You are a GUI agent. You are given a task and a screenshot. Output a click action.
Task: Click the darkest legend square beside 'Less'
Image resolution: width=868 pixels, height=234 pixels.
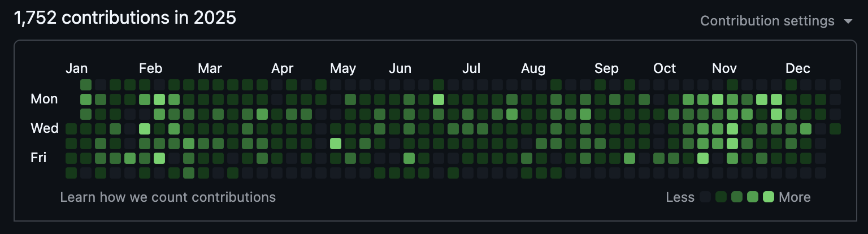[x=705, y=197]
